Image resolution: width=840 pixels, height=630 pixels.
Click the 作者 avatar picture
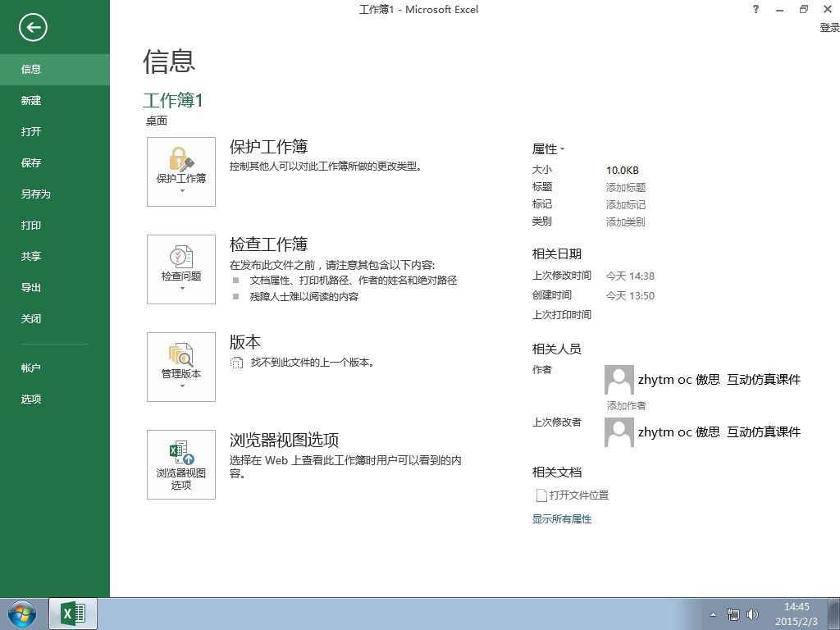(x=619, y=380)
